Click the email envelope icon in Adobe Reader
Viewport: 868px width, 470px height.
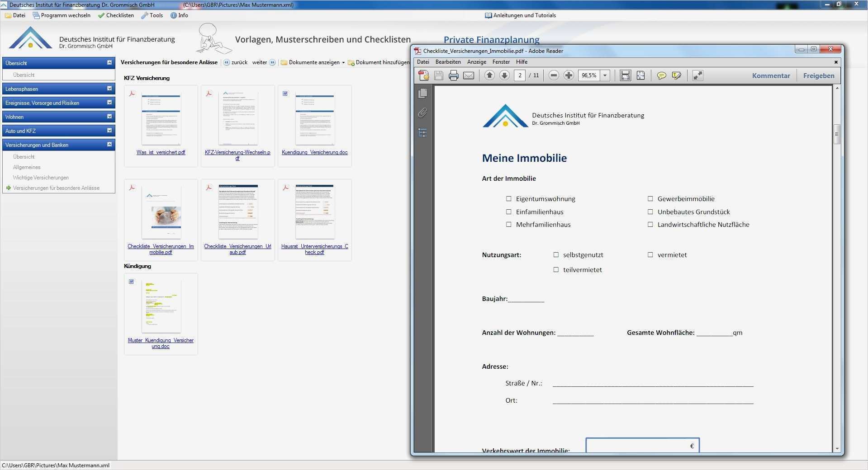(x=469, y=75)
